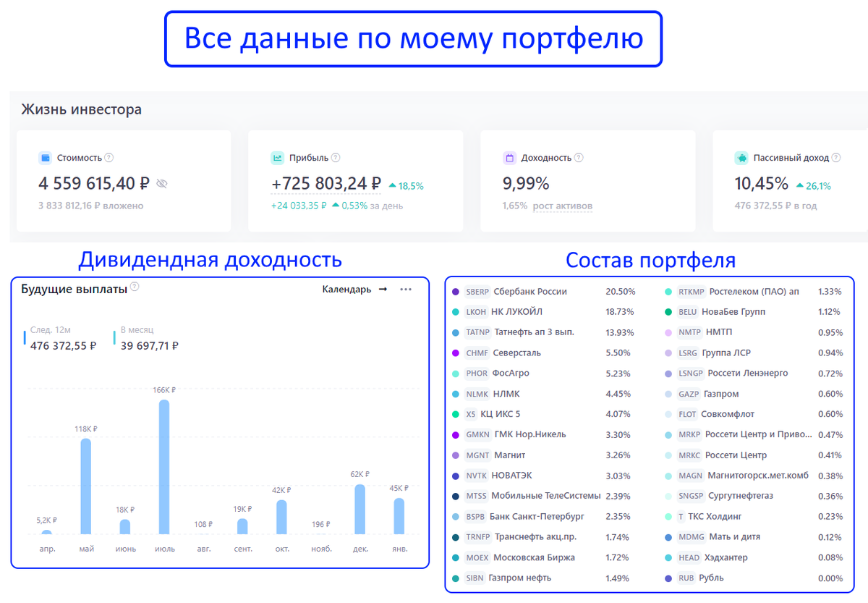Click the purple calendar icon on Доходность card
This screenshot has height=603, width=868.
coord(509,158)
